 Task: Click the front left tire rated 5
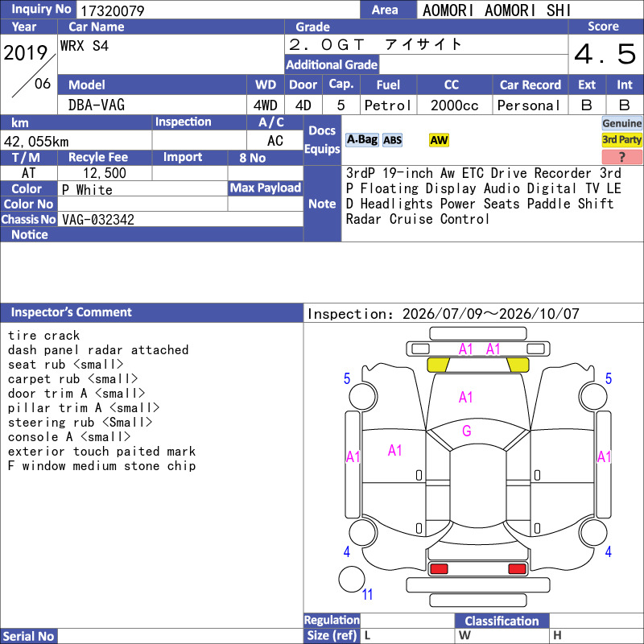[363, 396]
